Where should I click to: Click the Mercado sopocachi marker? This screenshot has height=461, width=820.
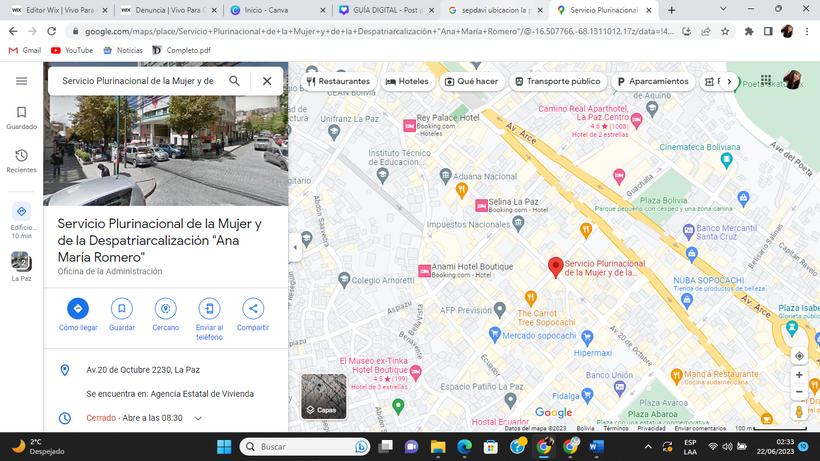495,335
